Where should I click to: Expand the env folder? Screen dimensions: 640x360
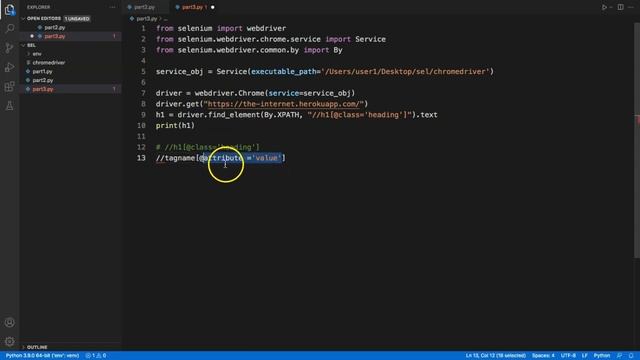coord(37,54)
